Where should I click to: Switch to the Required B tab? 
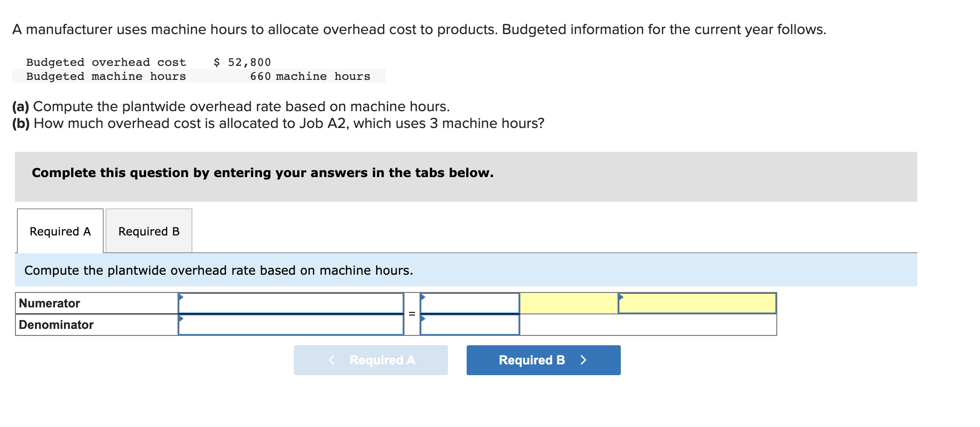point(149,231)
